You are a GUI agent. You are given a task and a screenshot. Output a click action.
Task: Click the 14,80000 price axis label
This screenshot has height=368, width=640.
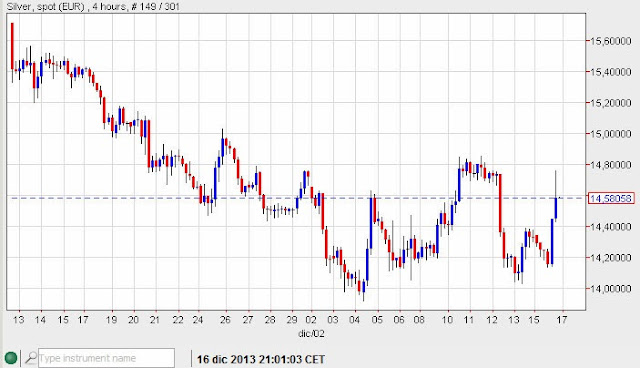pos(611,165)
